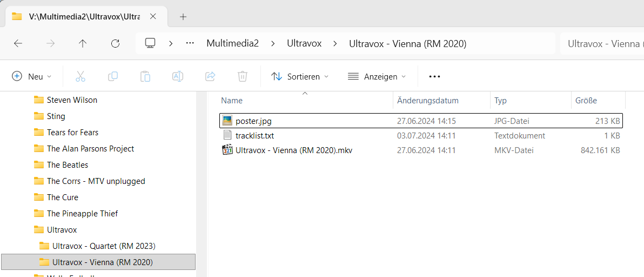Refresh the current folder view
This screenshot has height=277, width=644.
(x=116, y=44)
